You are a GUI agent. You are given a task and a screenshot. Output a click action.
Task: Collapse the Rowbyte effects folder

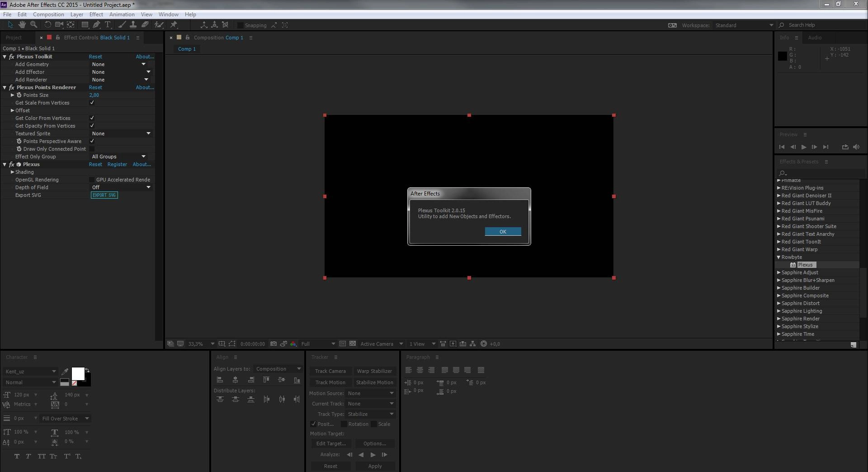(x=779, y=257)
